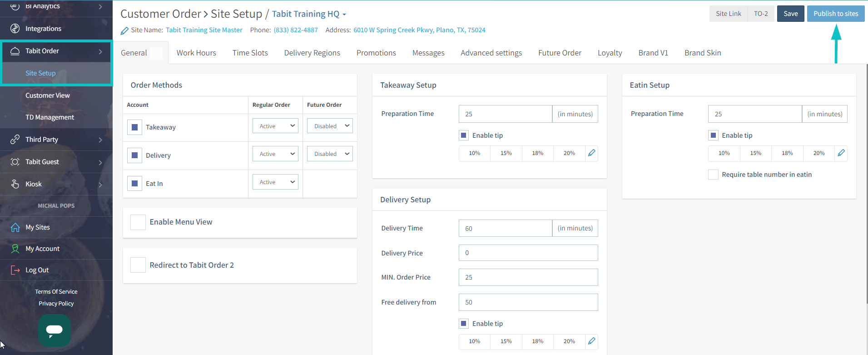Click the Delivery Time input field
Viewport: 868px width, 355px height.
click(506, 228)
